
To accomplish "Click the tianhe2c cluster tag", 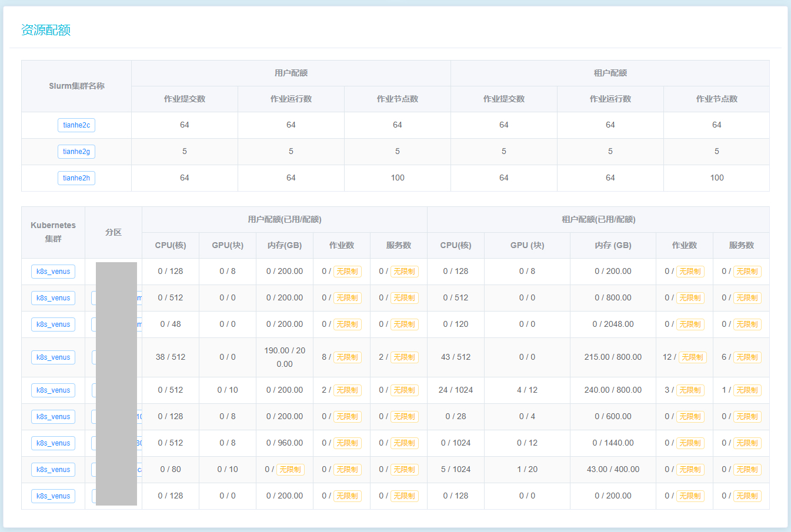I will point(76,125).
